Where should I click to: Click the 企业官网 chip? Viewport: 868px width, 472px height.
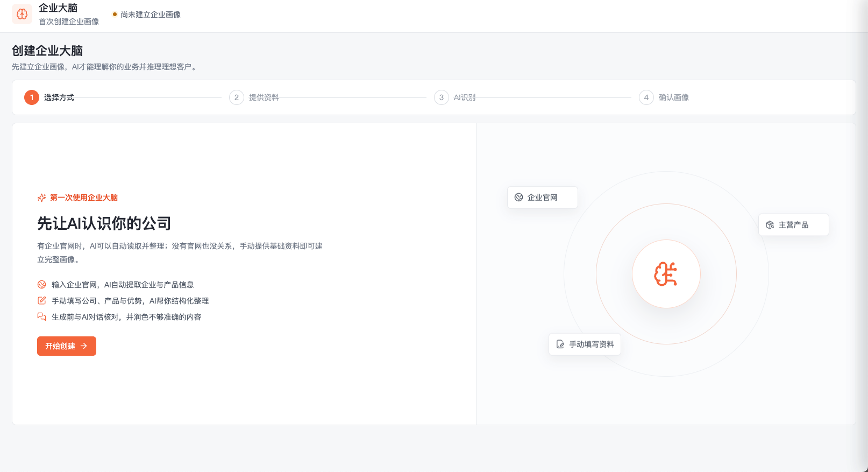pos(543,198)
